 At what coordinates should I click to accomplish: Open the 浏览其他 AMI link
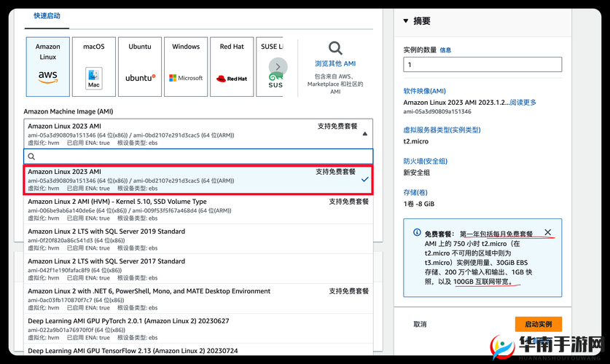coord(335,63)
